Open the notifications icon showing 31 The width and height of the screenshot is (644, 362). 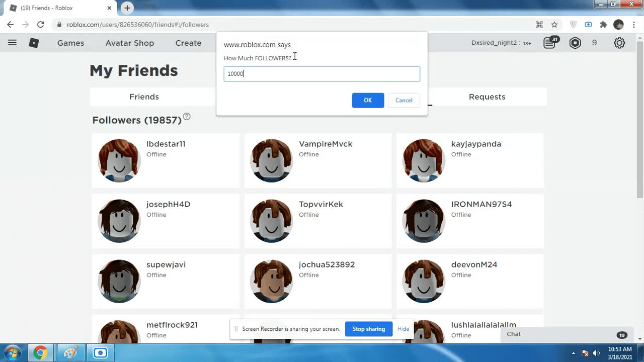(x=550, y=43)
